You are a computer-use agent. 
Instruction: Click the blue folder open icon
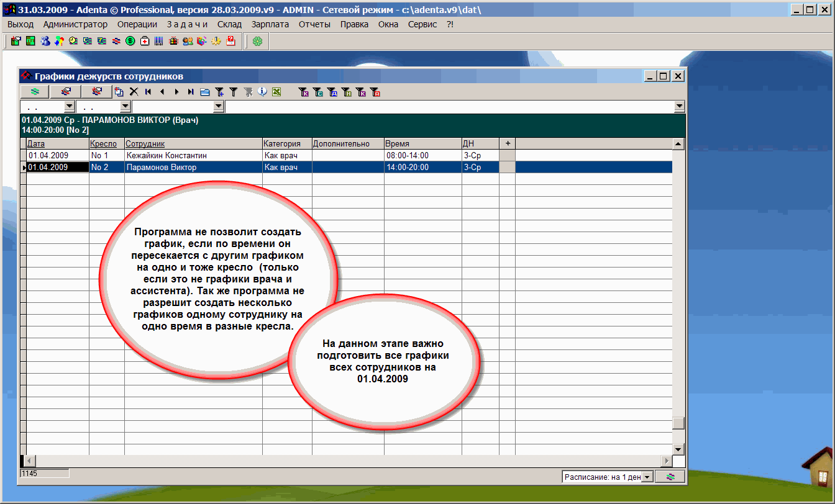(205, 92)
